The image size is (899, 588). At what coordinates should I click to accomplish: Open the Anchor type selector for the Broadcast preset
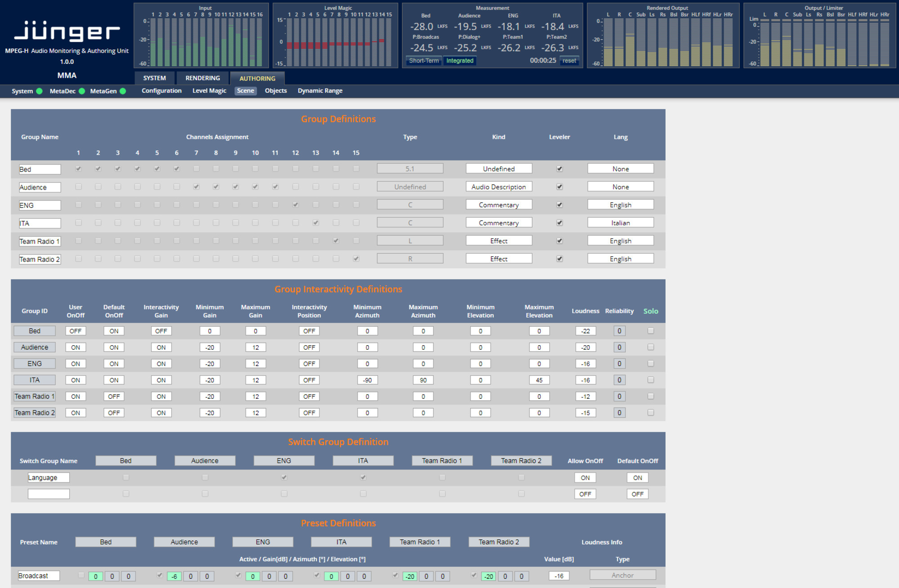pyautogui.click(x=623, y=575)
